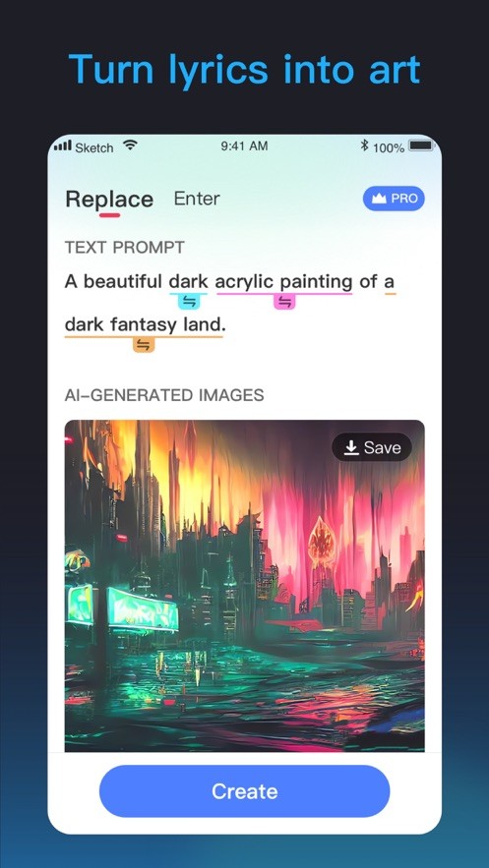Image resolution: width=489 pixels, height=868 pixels.
Task: Click the crown icon in PRO badge
Action: tap(379, 199)
